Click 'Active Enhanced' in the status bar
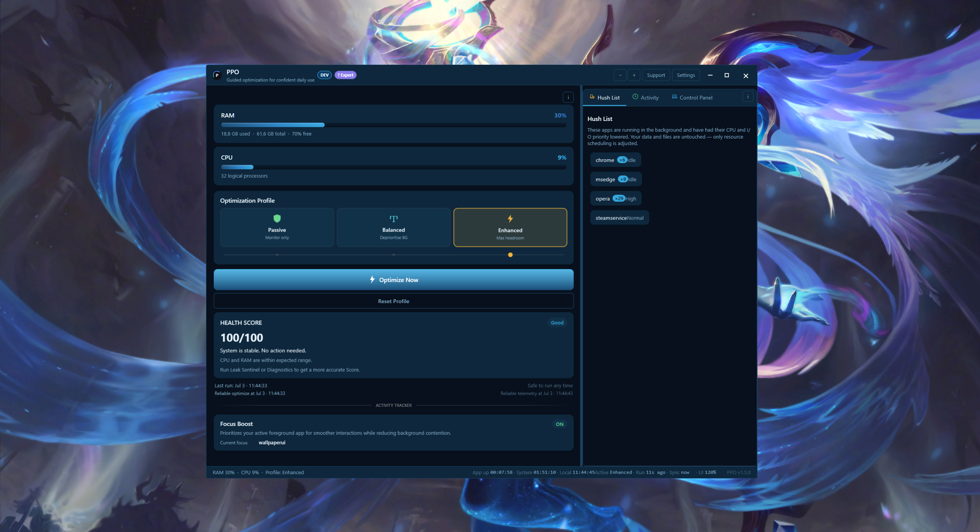 [x=614, y=473]
